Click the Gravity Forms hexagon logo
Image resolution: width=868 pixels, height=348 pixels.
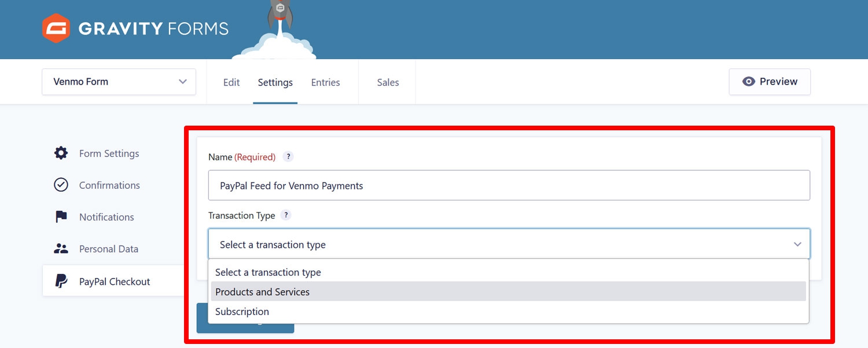56,28
